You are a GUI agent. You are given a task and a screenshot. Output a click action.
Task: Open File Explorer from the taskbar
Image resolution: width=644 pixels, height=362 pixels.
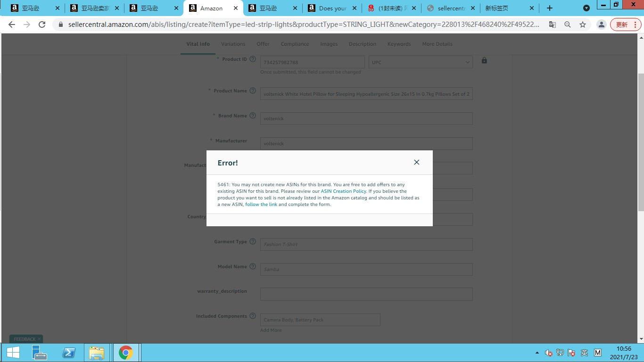[x=97, y=353]
